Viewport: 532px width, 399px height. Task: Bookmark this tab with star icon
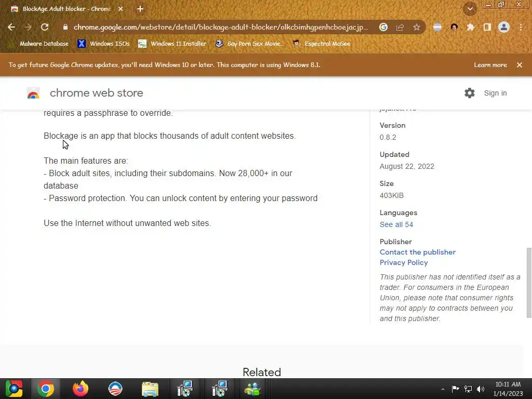pos(417,27)
